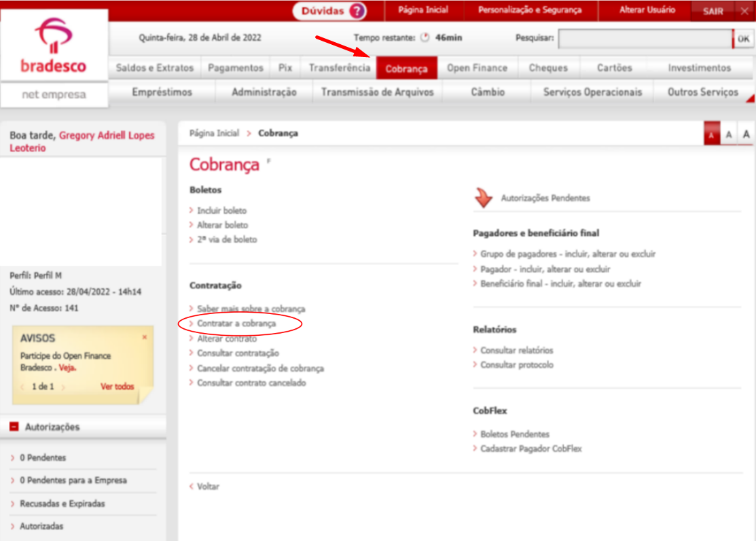
Task: Click Cadastrar Pagador CobFlex
Action: pos(531,449)
